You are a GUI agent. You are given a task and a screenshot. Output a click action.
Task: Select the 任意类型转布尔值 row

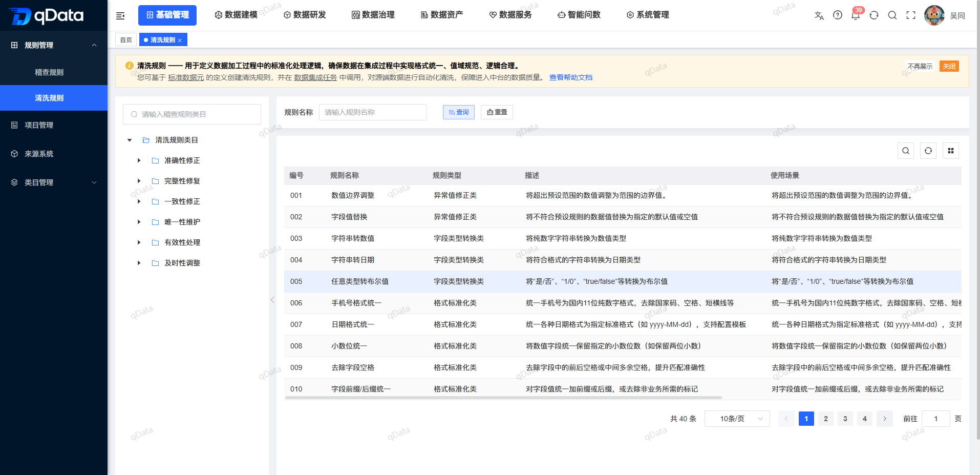pos(623,281)
